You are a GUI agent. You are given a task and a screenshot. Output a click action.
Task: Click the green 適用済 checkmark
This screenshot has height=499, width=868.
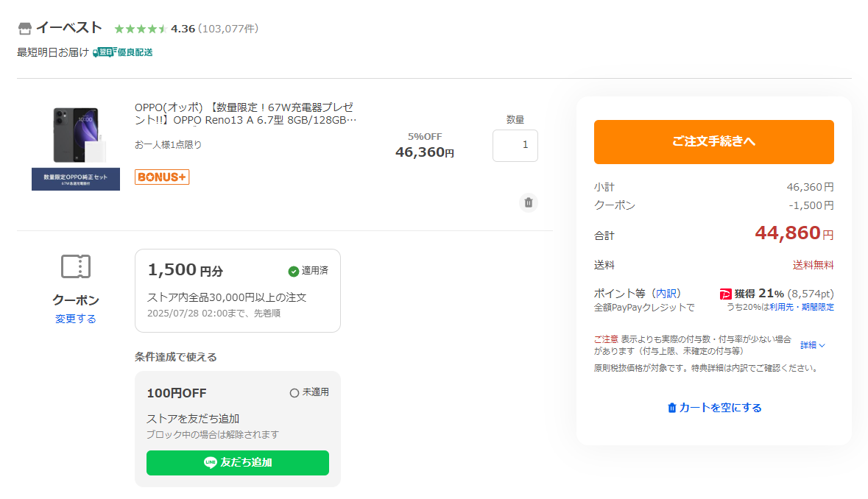[294, 271]
